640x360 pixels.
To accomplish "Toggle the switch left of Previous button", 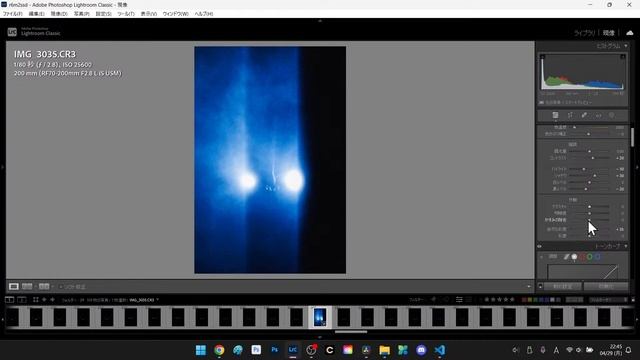I will point(540,287).
